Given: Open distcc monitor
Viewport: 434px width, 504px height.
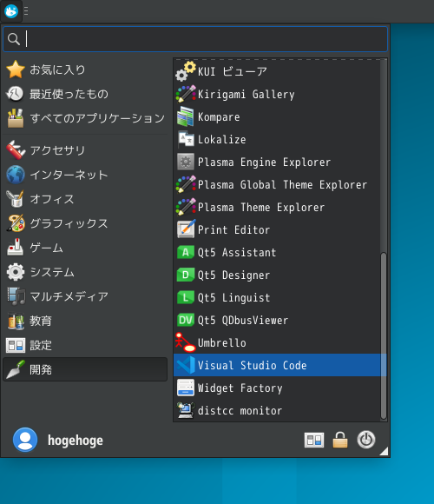Looking at the screenshot, I should tap(278, 410).
